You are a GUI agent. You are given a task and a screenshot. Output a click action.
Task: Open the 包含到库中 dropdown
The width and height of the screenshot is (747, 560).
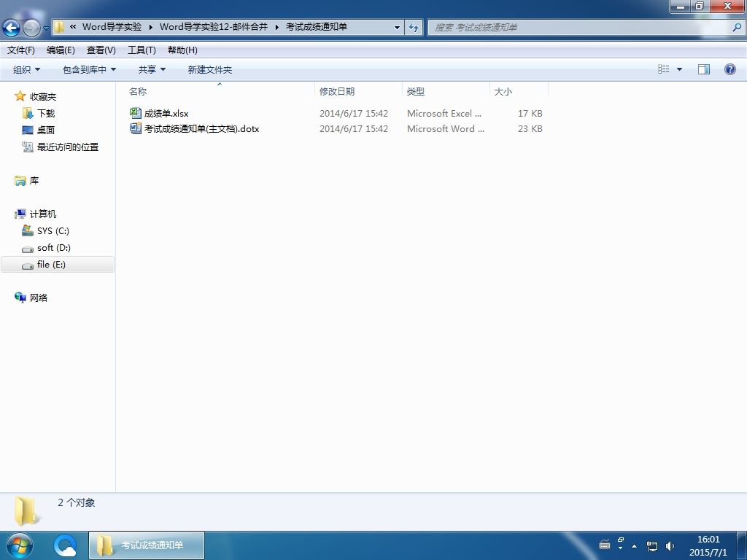pos(90,69)
